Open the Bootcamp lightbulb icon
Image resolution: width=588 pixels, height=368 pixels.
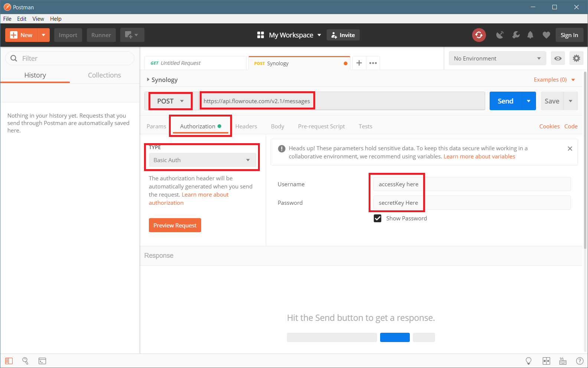tap(529, 361)
